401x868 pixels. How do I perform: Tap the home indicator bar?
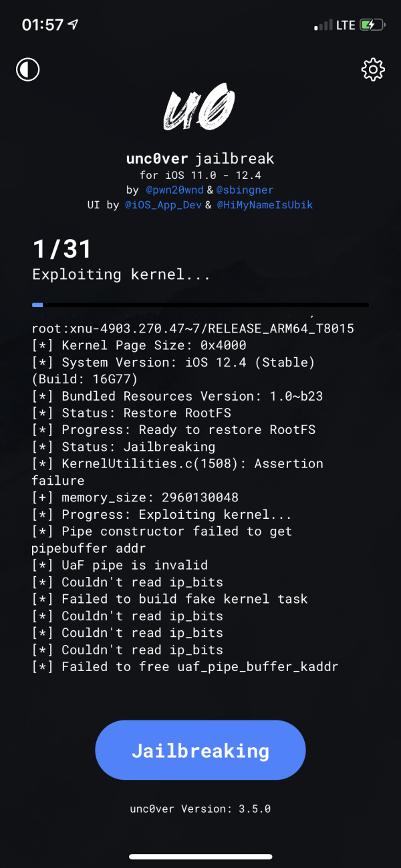pos(200,857)
